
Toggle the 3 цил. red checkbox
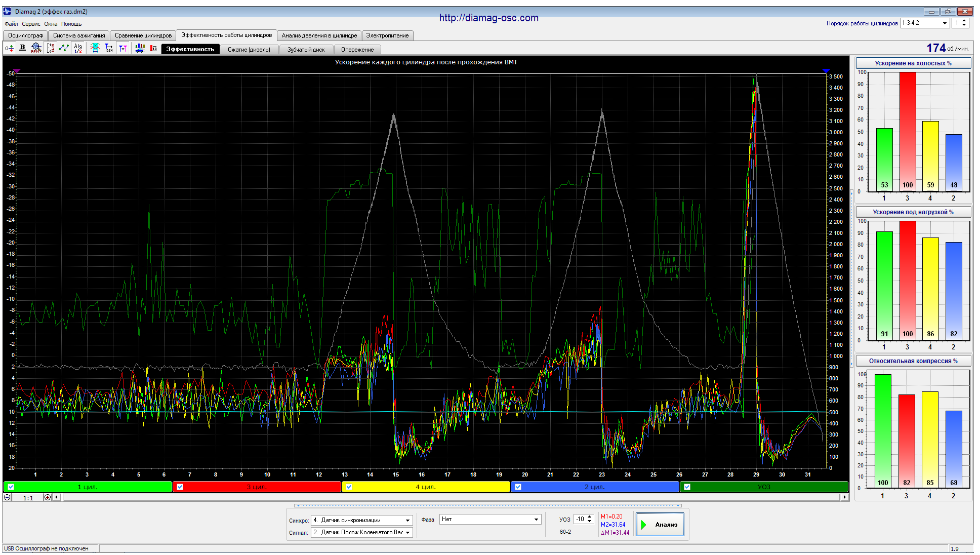tap(180, 487)
